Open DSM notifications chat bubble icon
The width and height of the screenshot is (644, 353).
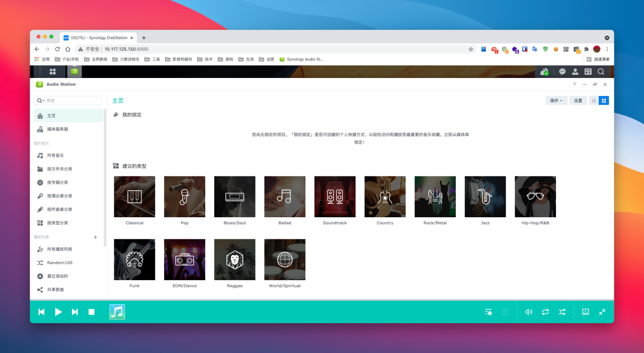tap(562, 71)
